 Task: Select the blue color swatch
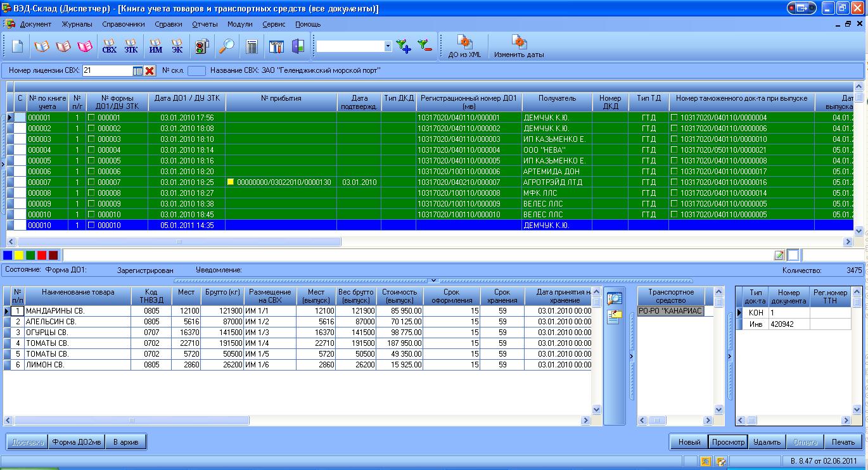point(8,255)
